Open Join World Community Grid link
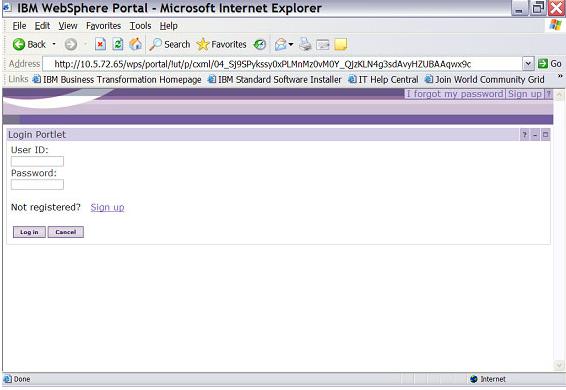 [x=484, y=79]
